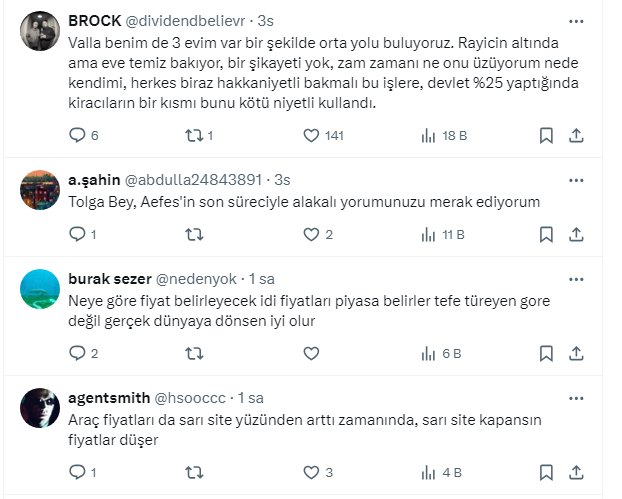
Task: Open a.şahin's profile picture
Action: pos(40,188)
